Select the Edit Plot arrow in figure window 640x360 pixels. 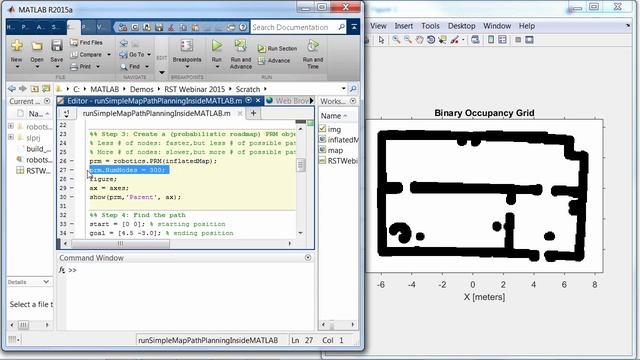pyautogui.click(x=381, y=40)
